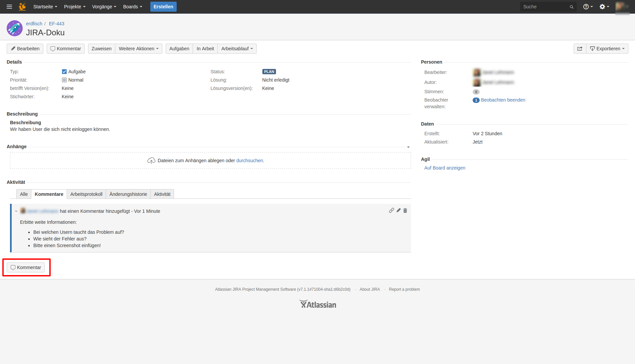Click the watchers count badge
Viewport: 635px width, 364px height.
pos(476,100)
